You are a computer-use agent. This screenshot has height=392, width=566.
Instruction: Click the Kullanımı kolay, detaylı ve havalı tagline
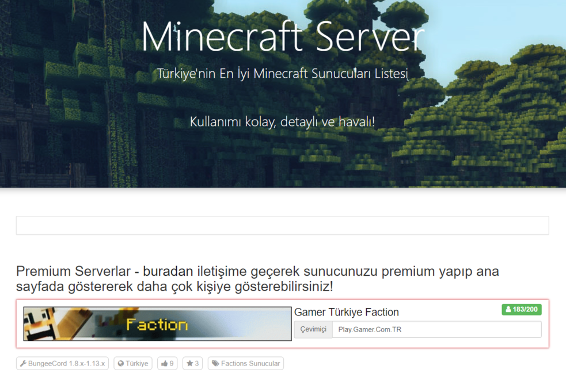pyautogui.click(x=282, y=121)
